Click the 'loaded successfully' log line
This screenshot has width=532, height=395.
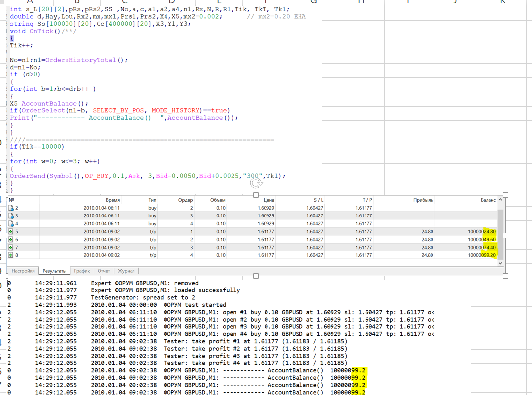click(124, 290)
